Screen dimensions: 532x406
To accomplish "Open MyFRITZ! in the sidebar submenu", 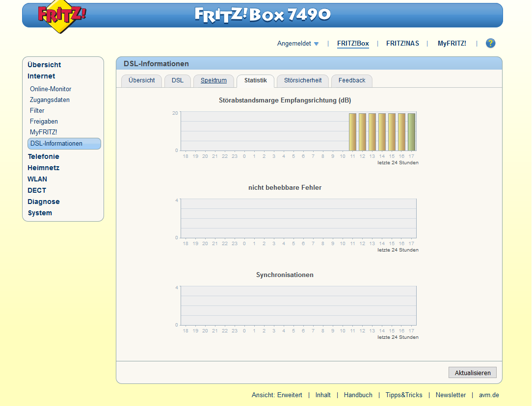I will pos(43,132).
